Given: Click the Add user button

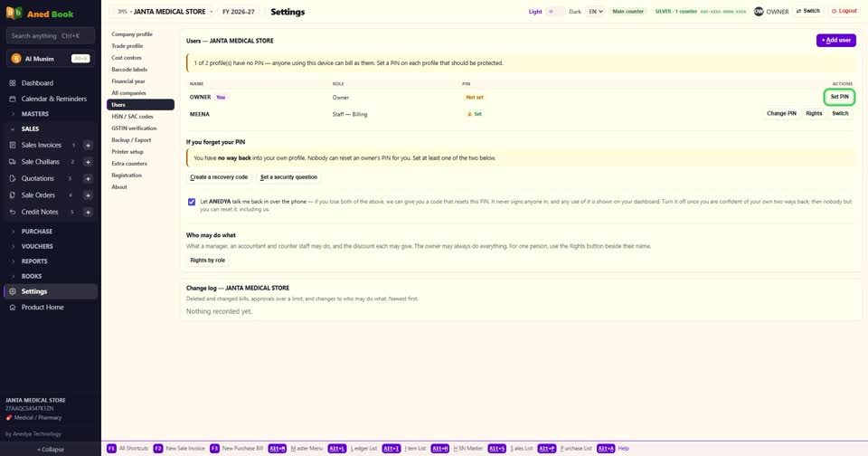Looking at the screenshot, I should [x=835, y=40].
